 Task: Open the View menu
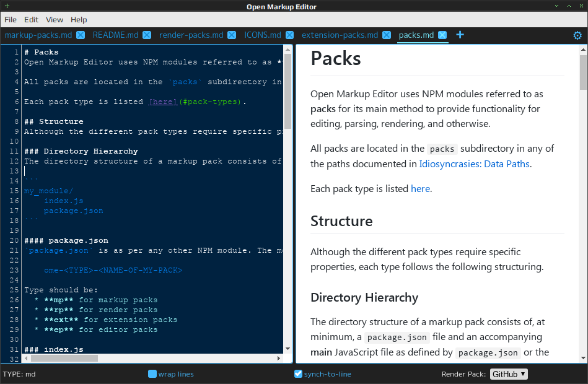[x=55, y=19]
